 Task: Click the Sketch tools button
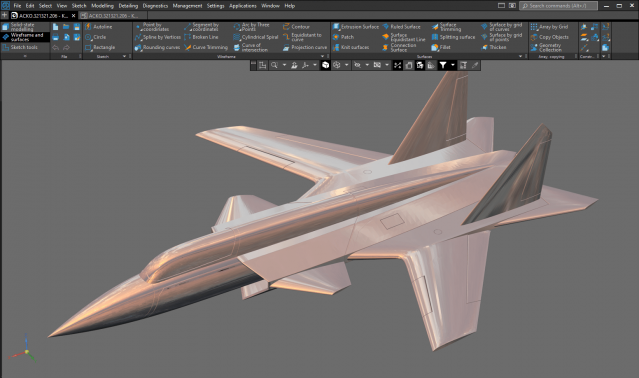(20, 47)
